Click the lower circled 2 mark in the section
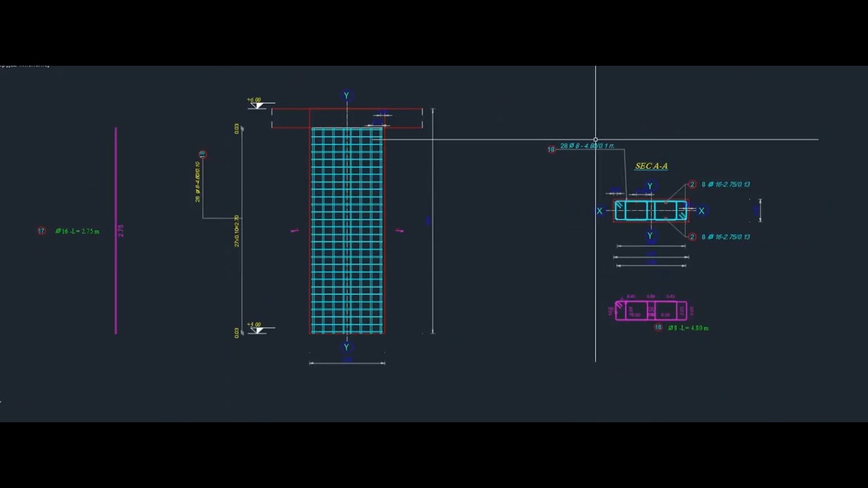 pos(692,237)
